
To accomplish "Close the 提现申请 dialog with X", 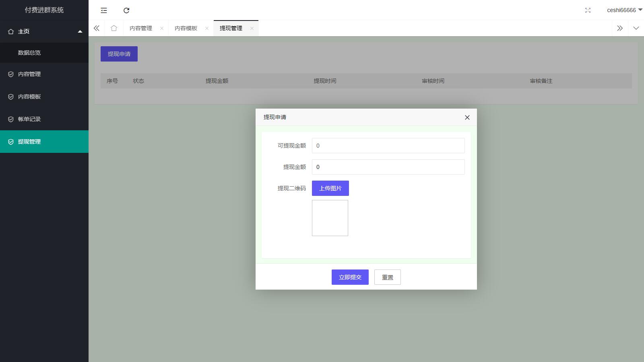I will (x=467, y=117).
